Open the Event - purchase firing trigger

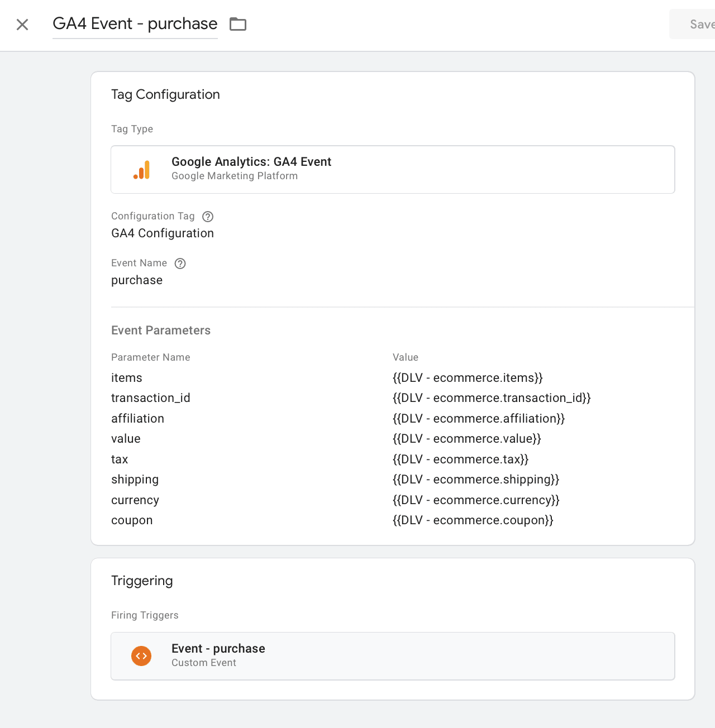(x=393, y=656)
